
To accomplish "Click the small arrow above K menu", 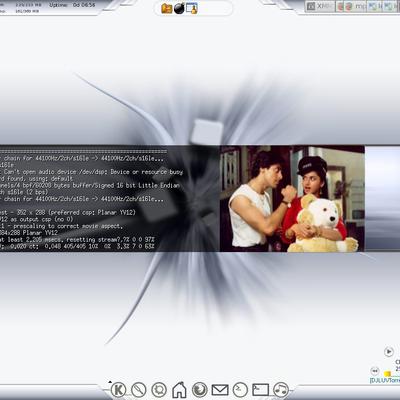I will pos(110,382).
